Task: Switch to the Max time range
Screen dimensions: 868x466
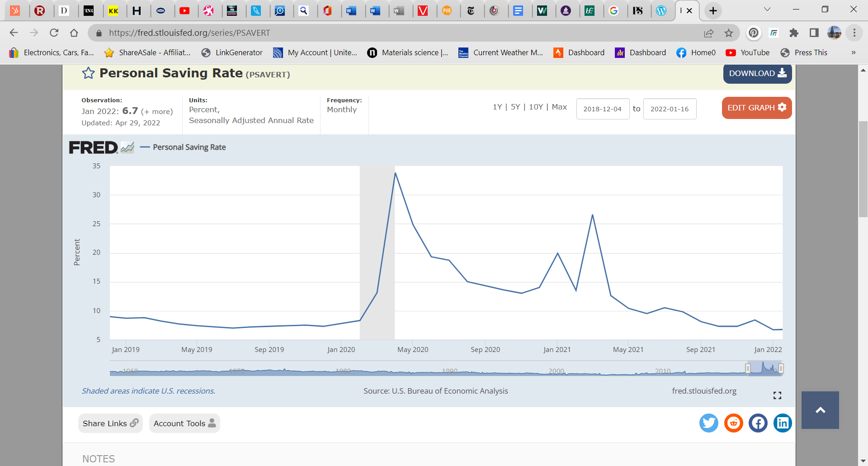Action: [x=559, y=107]
